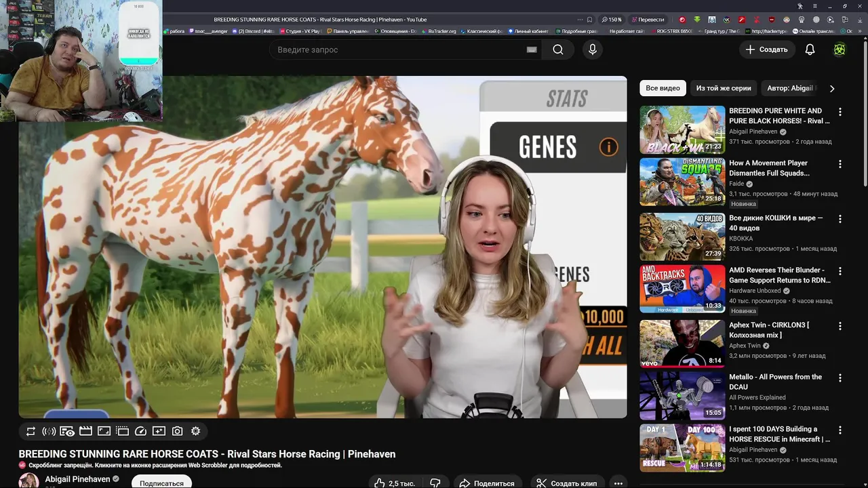Image resolution: width=868 pixels, height=488 pixels.
Task: Open more actions ellipsis below video
Action: coord(618,483)
